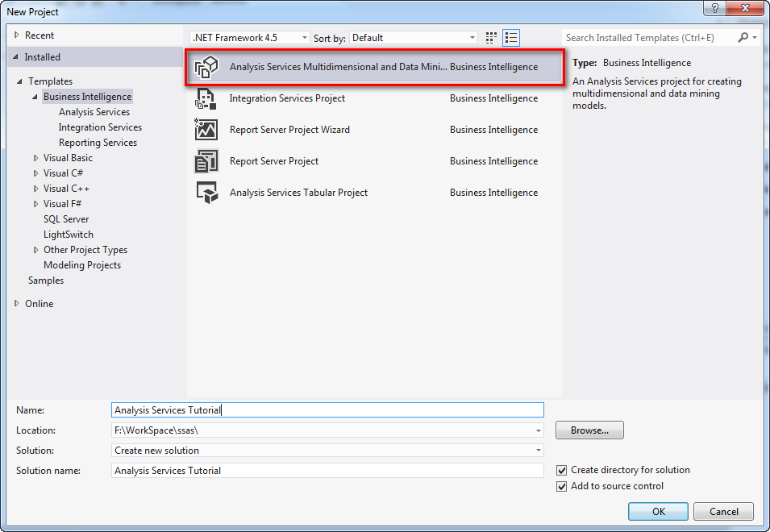Expand the Recent section
The image size is (770, 532).
tap(17, 35)
